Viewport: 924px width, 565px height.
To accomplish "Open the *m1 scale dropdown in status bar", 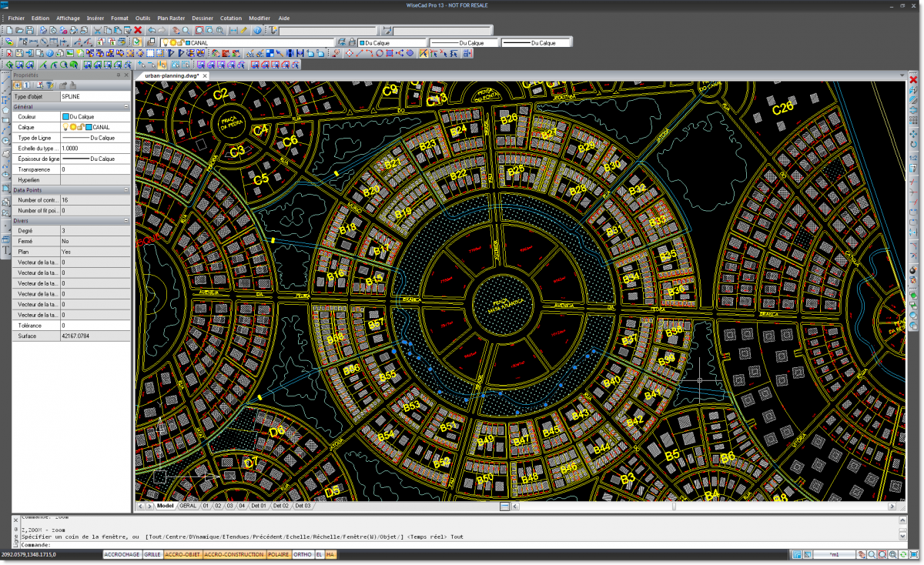I will coord(834,554).
